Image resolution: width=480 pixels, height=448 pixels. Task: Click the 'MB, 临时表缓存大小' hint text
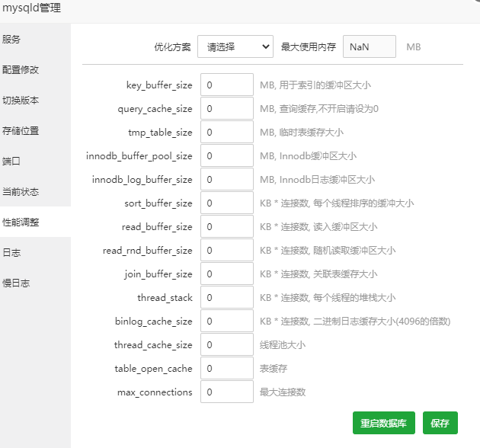point(302,133)
